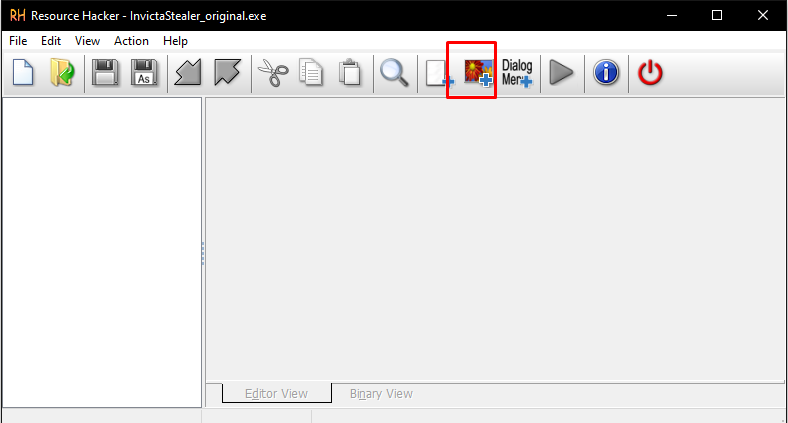The height and width of the screenshot is (423, 788).
Task: Click the Copy documents icon
Action: pyautogui.click(x=311, y=73)
